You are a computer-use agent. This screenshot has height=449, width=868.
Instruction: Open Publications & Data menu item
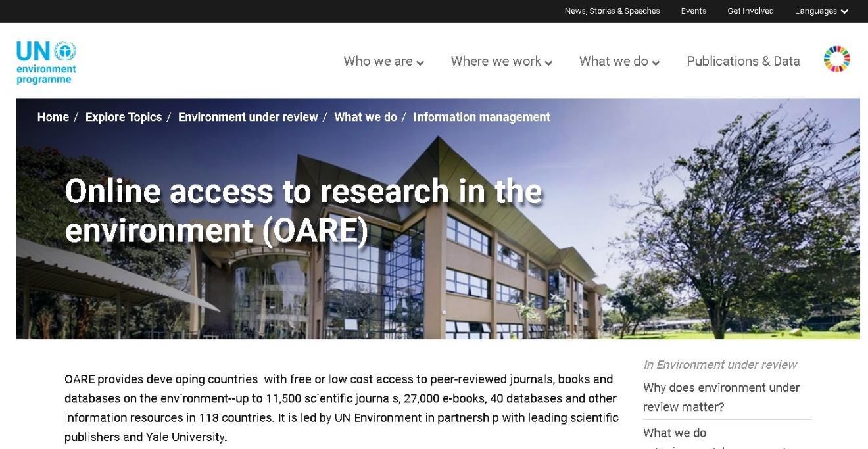(x=743, y=61)
